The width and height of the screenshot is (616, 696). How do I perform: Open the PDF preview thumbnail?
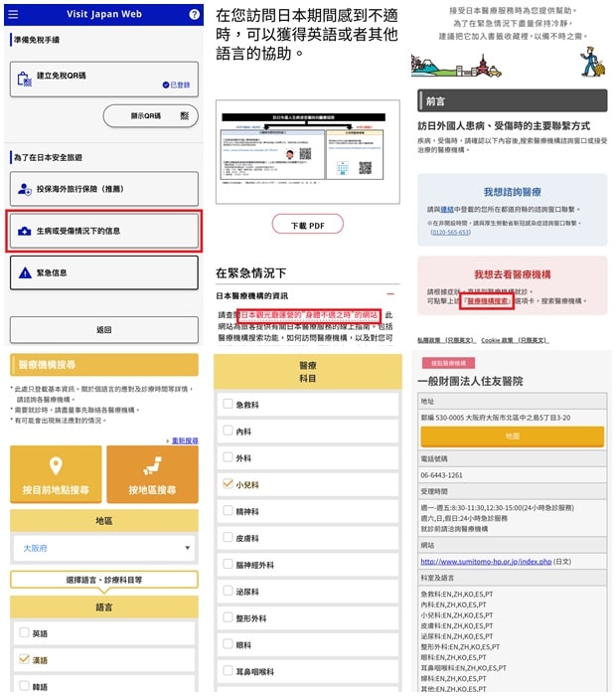tap(307, 152)
